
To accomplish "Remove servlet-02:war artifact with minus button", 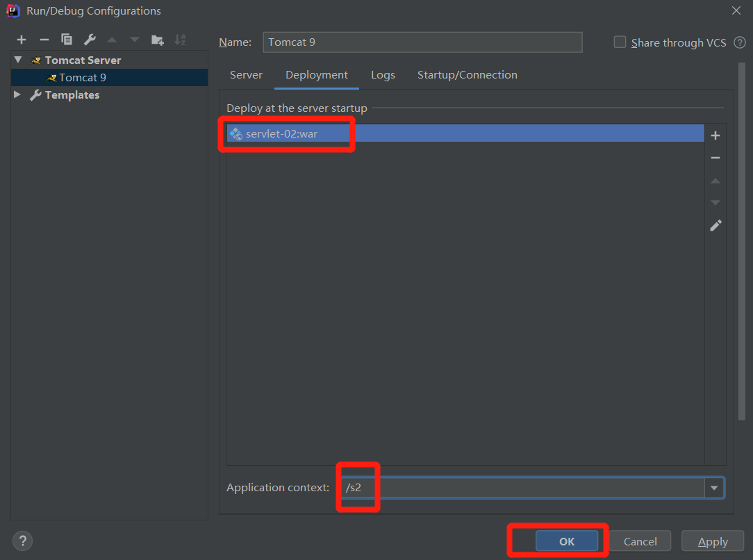I will 715,158.
